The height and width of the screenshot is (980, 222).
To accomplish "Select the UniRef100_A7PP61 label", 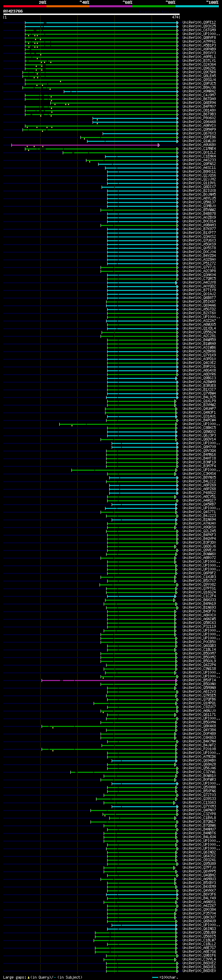I will pos(199,41).
